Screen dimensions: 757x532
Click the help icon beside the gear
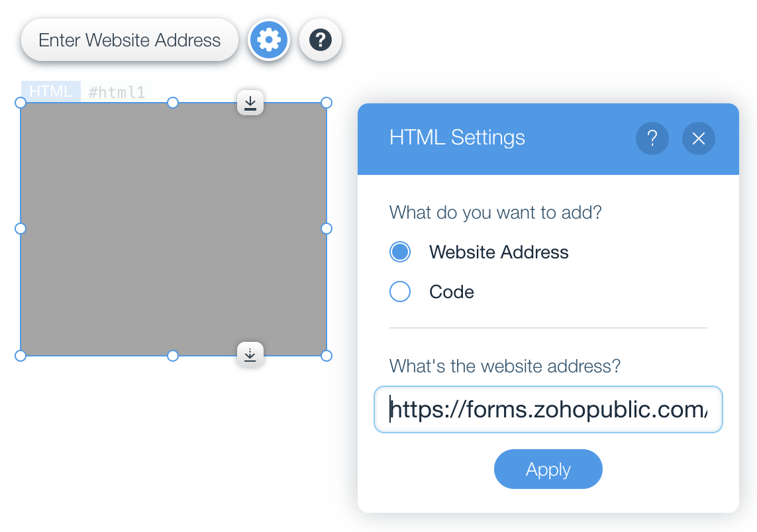[321, 40]
